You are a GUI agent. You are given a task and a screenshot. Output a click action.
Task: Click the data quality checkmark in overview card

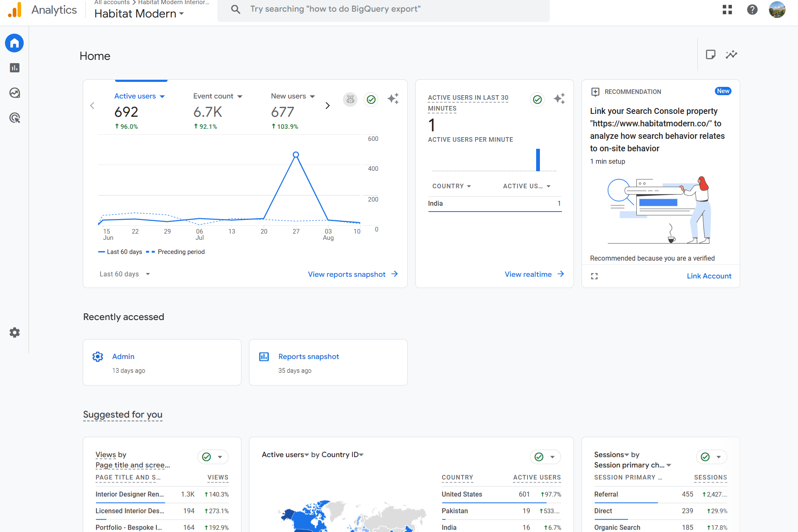tap(371, 99)
